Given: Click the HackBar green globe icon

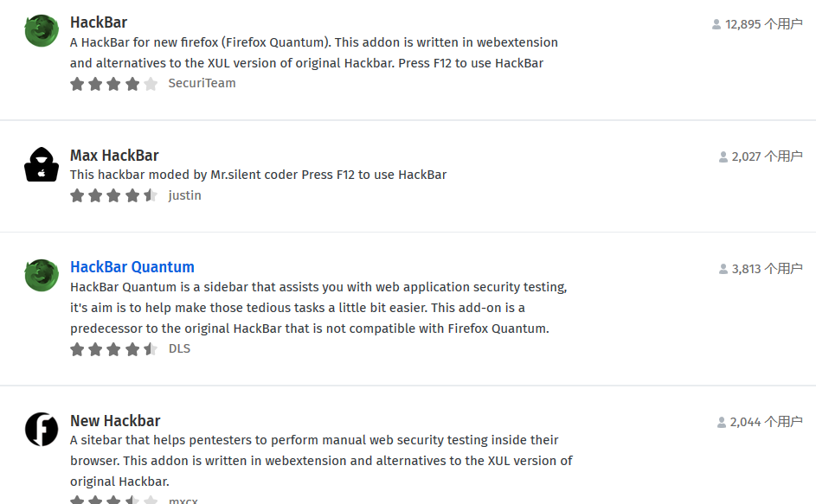Looking at the screenshot, I should pyautogui.click(x=41, y=29).
